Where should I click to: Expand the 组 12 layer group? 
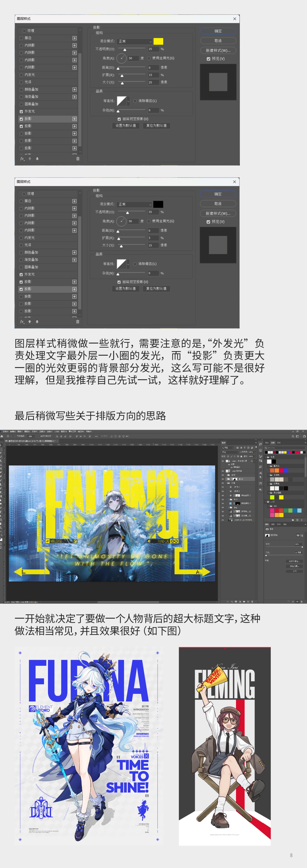(x=227, y=479)
